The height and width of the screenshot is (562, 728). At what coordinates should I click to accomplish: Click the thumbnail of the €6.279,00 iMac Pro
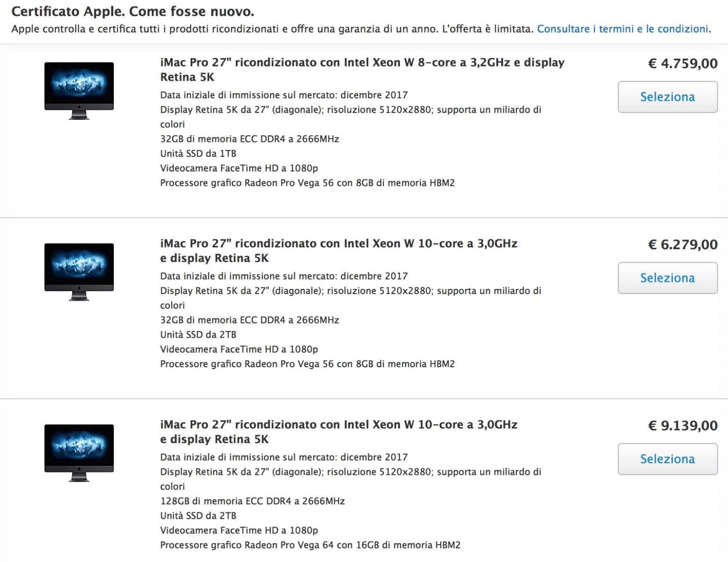point(79,272)
